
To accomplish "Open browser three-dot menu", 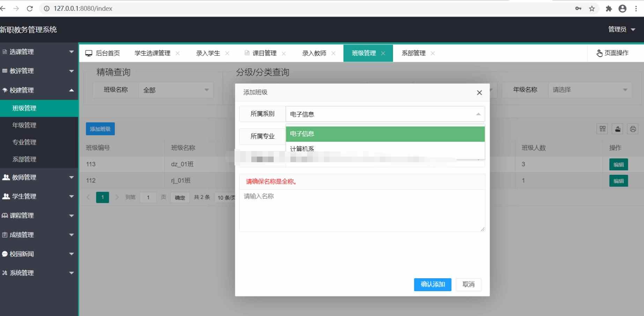I will [x=636, y=8].
